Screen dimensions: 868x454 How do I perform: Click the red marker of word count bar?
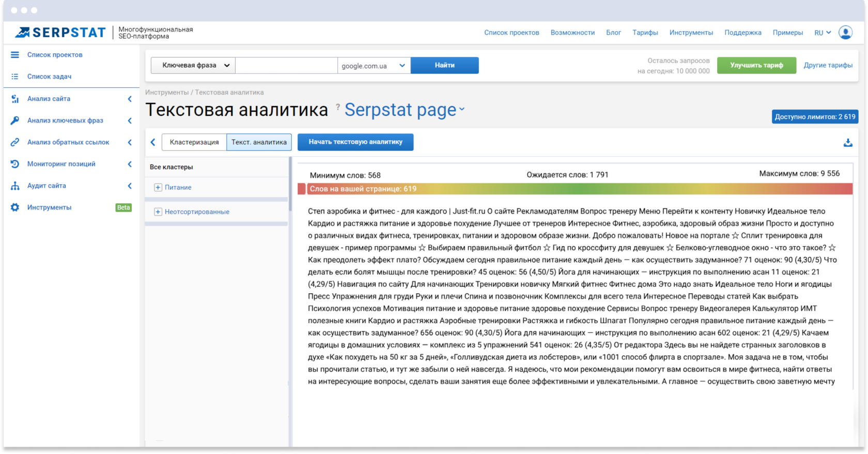[x=302, y=189]
